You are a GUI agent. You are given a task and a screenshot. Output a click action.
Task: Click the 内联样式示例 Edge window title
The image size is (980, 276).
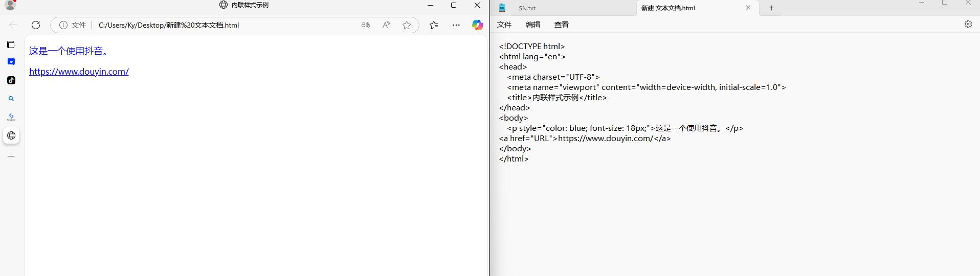pyautogui.click(x=250, y=5)
